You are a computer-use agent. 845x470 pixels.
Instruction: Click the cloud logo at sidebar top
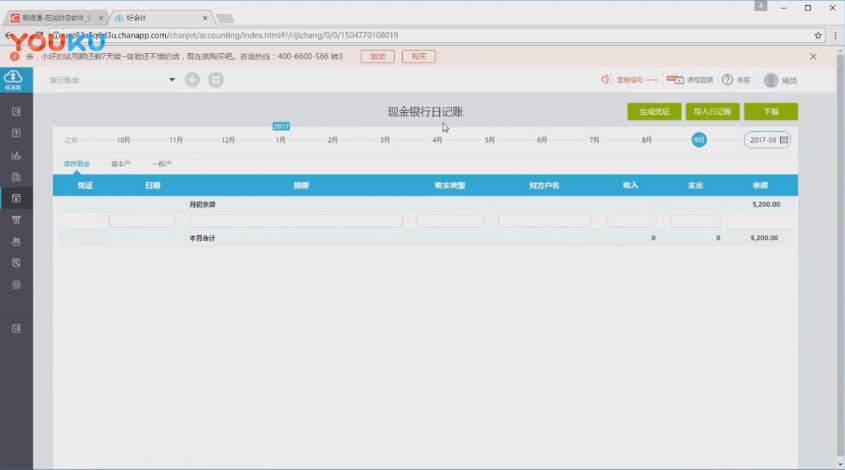click(15, 79)
